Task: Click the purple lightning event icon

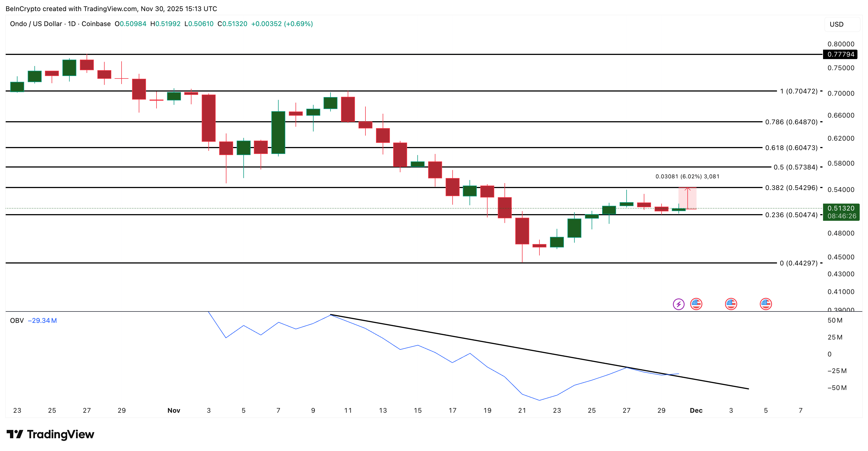Action: click(679, 304)
